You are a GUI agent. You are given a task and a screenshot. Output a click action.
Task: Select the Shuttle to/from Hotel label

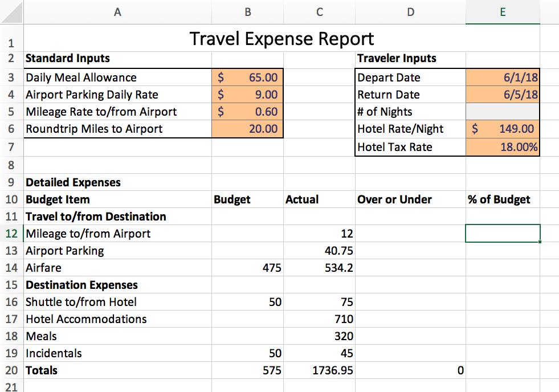(x=117, y=302)
